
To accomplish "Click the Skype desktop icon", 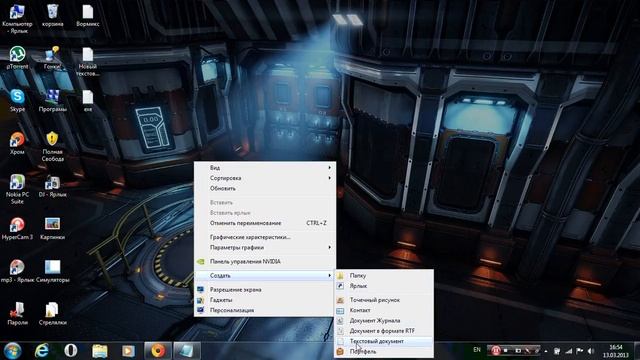I will tap(17, 100).
